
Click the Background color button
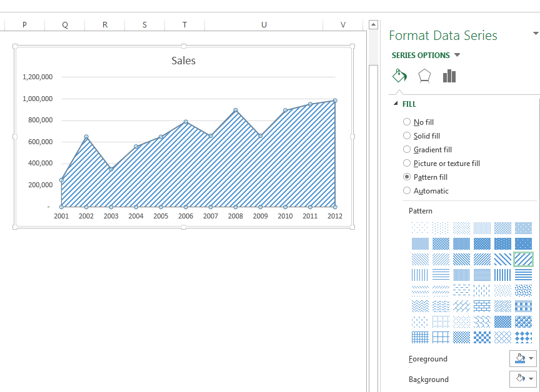[x=519, y=379]
